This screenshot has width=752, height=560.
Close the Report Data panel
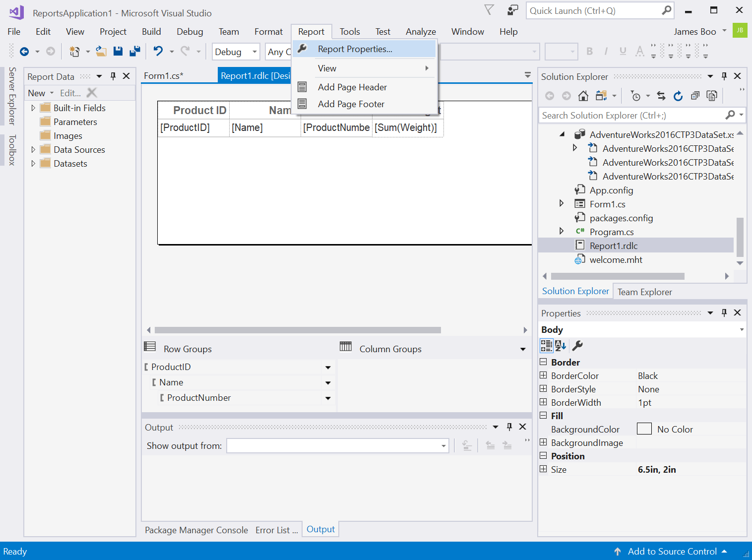point(126,76)
